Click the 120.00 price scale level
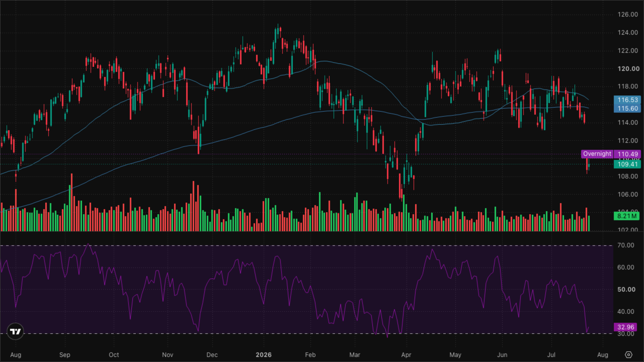The width and height of the screenshot is (644, 362). pos(628,69)
